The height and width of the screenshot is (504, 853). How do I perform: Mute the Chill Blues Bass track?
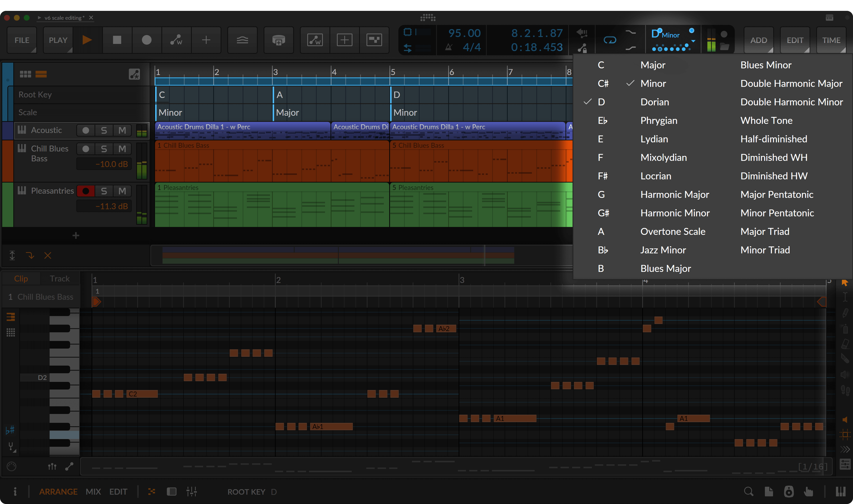point(122,149)
